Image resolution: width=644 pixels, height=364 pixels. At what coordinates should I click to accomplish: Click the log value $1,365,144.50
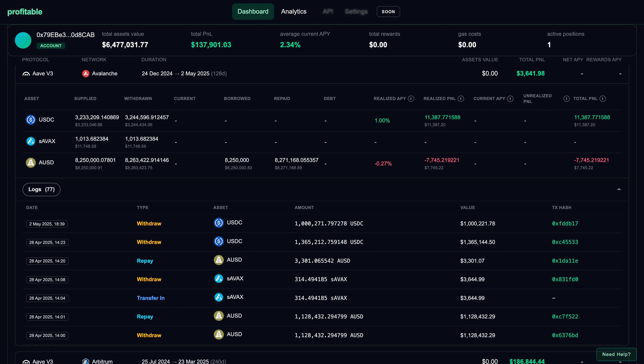478,242
